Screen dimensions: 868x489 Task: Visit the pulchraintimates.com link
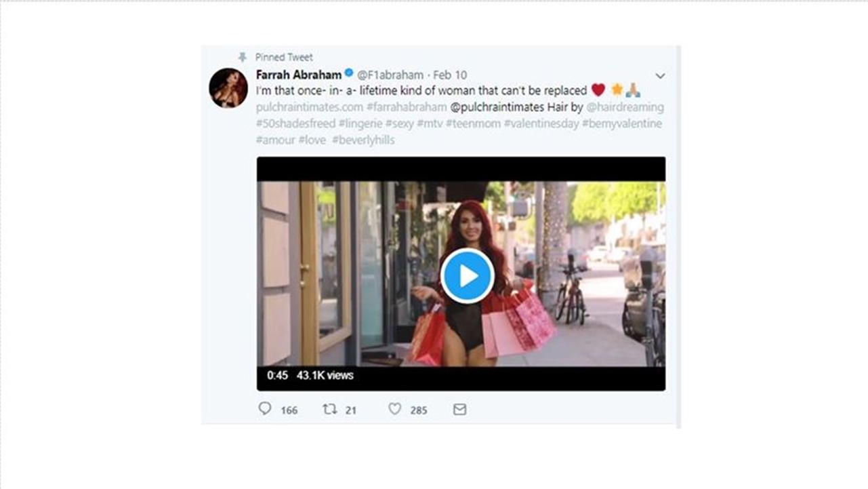pos(310,107)
